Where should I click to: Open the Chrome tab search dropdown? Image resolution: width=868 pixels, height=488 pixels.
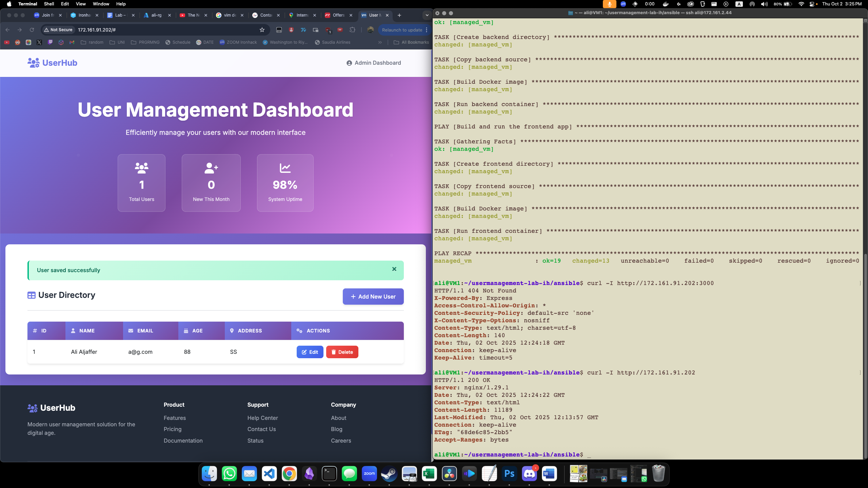[427, 15]
